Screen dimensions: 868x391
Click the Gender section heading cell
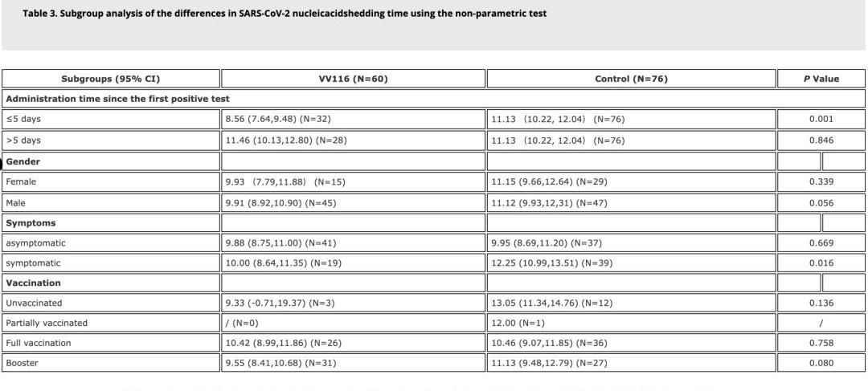coord(23,161)
